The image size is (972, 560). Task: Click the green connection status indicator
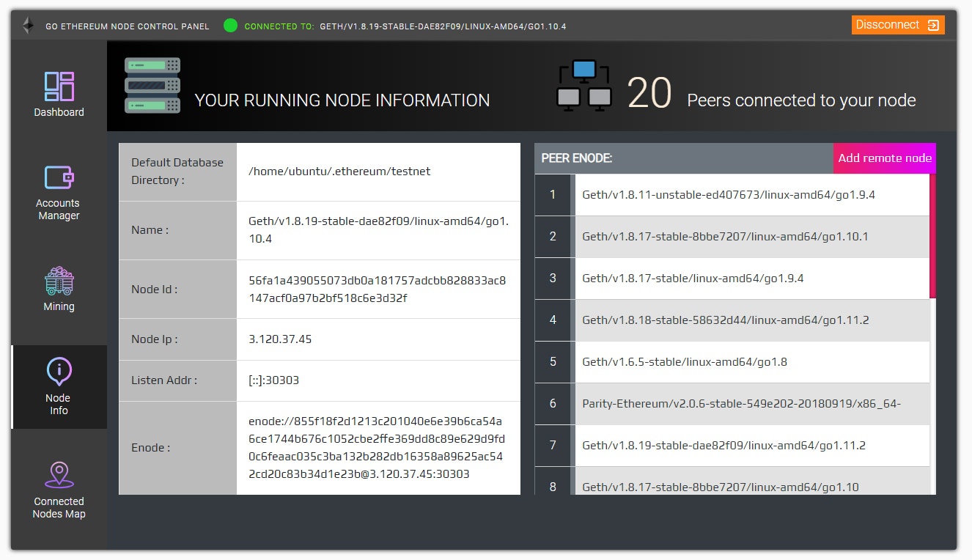click(230, 24)
